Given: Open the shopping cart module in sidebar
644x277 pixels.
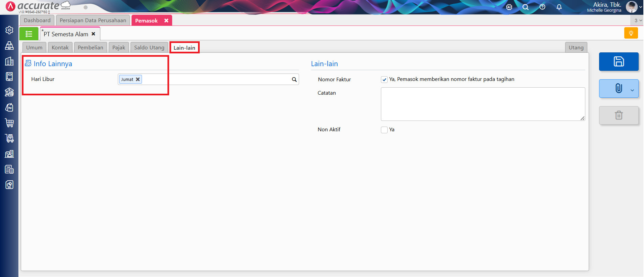Looking at the screenshot, I should coord(9,123).
